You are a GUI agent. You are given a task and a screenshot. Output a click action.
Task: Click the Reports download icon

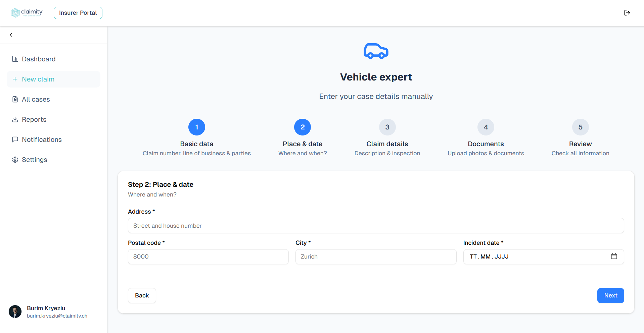click(x=15, y=119)
